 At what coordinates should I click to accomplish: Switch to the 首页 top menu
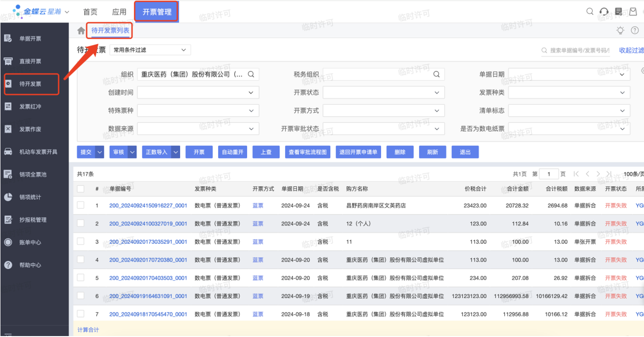(90, 12)
